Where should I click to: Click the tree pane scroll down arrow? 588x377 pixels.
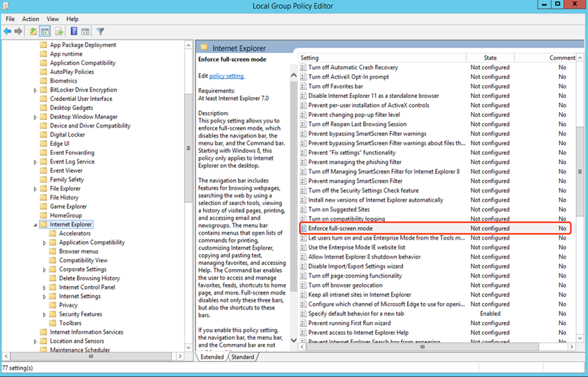[x=188, y=347]
